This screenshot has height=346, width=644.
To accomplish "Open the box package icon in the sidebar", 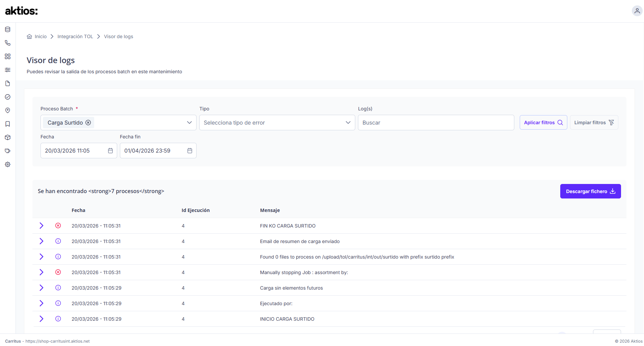I will 8,137.
